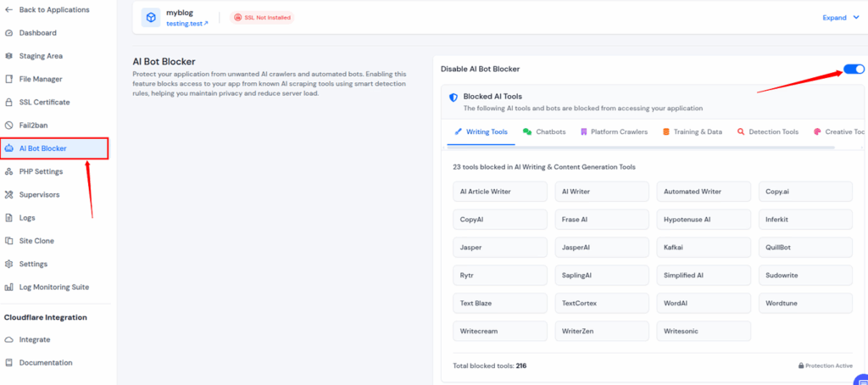Viewport: 868px width, 385px height.
Task: Expand the application details chevron
Action: click(856, 18)
